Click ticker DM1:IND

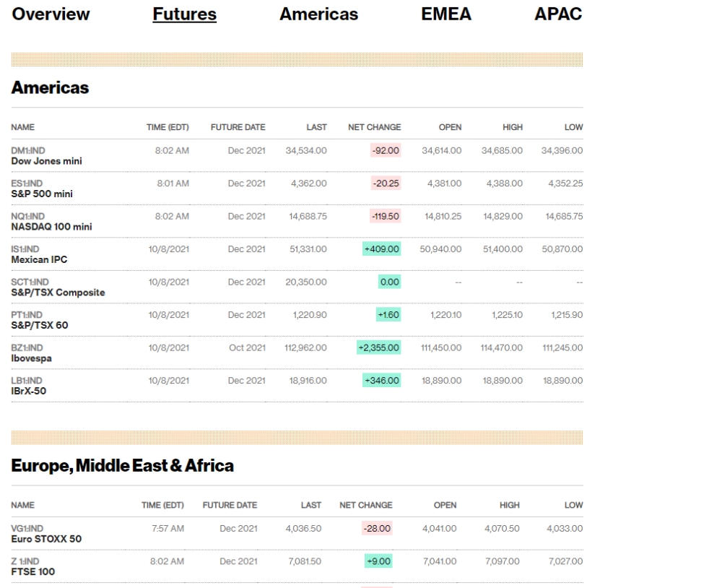(28, 151)
